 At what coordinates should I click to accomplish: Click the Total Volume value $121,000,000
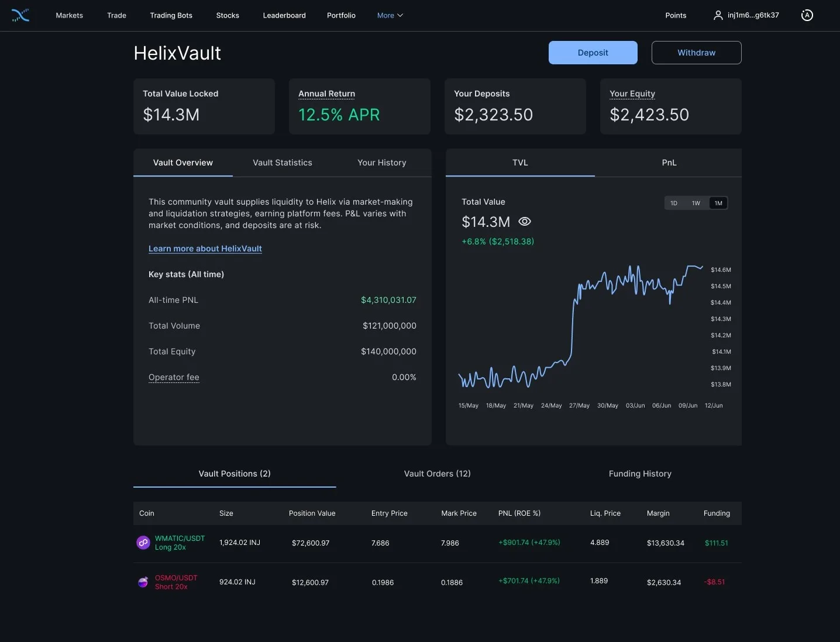pyautogui.click(x=390, y=326)
